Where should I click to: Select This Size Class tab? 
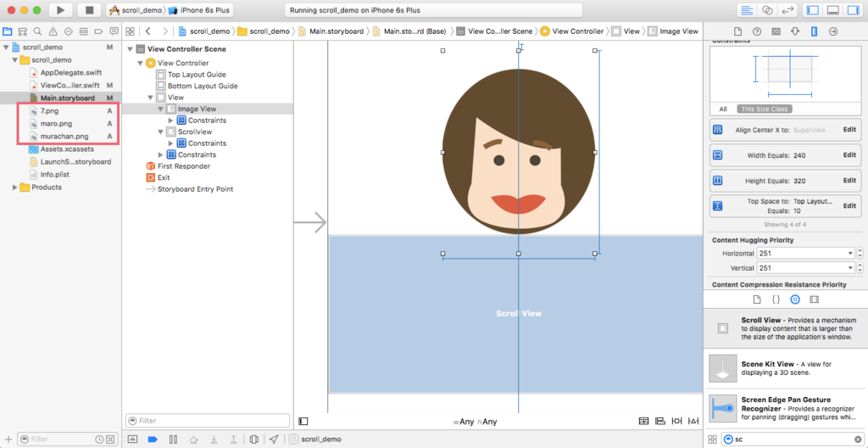765,109
